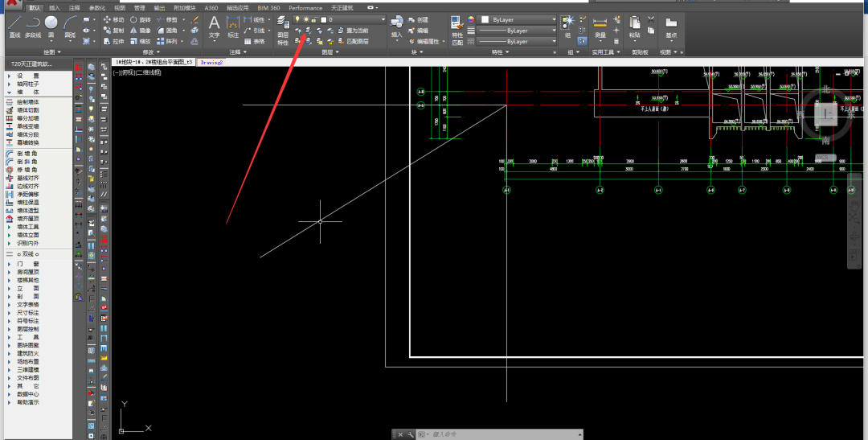Click the 匹配图层 match layer button
Viewport: 868px width, 440px height.
point(353,40)
